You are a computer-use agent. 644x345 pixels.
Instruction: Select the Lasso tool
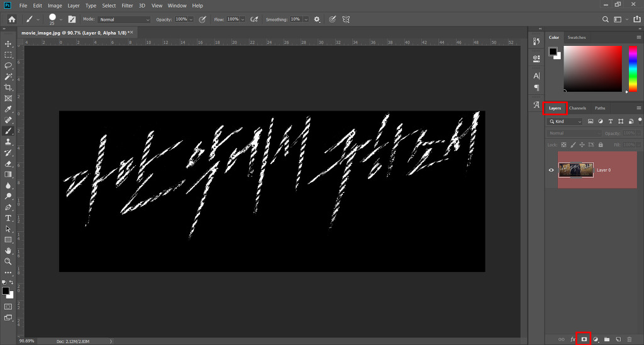pos(8,65)
